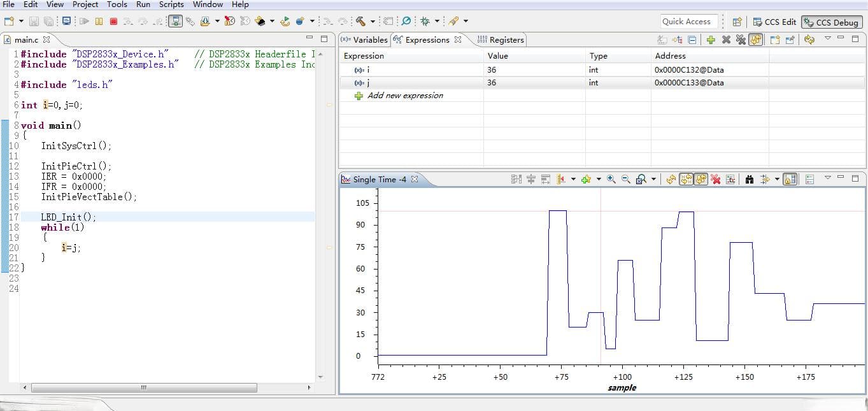Switch to CCS Debug perspective
868x411 pixels.
tap(831, 22)
